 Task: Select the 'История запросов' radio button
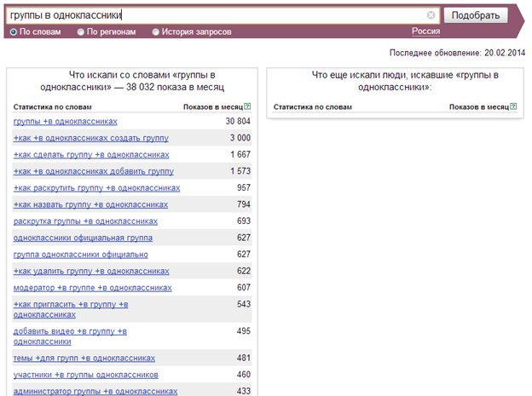pos(155,32)
